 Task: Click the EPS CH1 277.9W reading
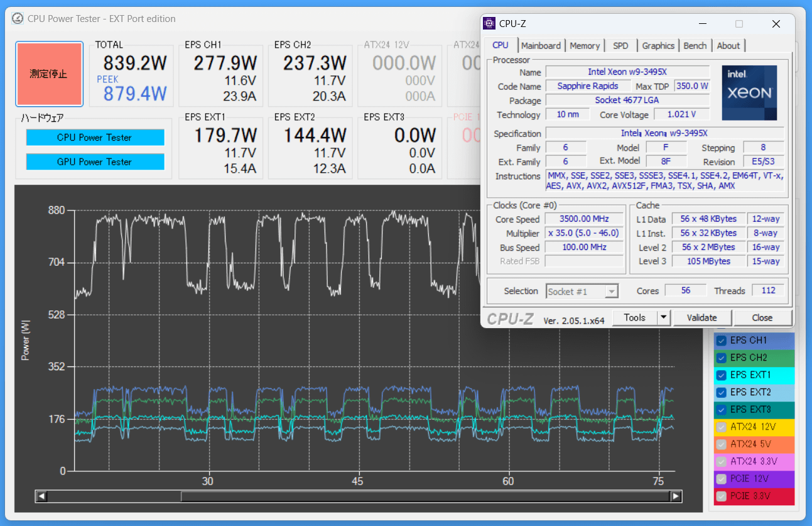[x=225, y=63]
